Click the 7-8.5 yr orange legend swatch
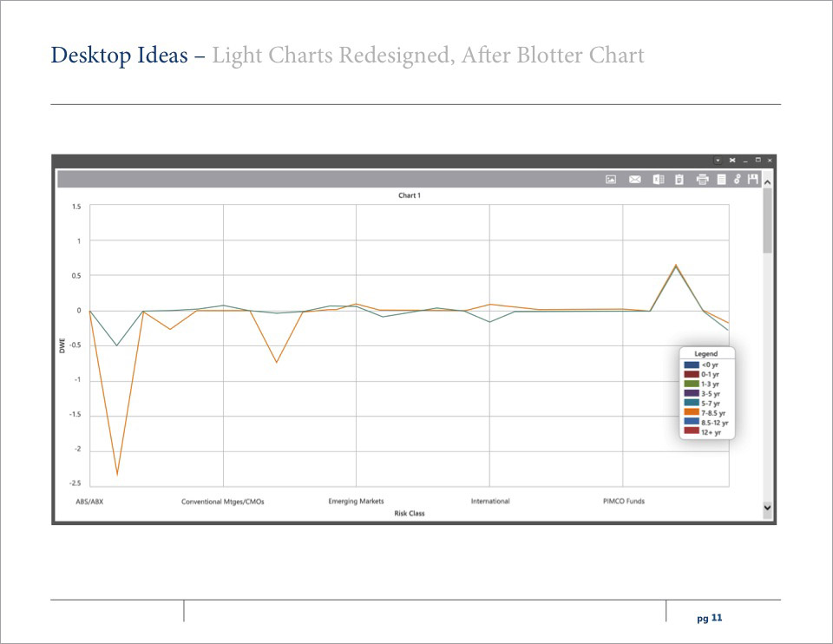Screen dimensions: 833x644 tap(691, 412)
